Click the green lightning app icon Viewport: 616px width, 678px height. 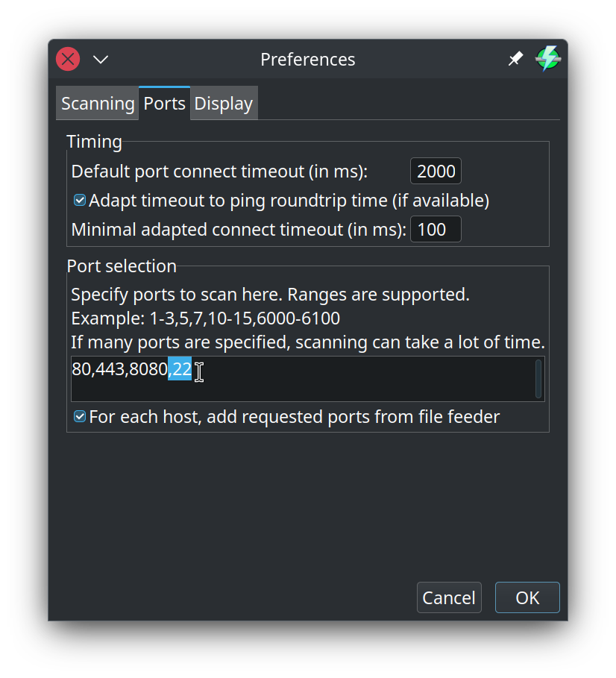click(x=548, y=59)
